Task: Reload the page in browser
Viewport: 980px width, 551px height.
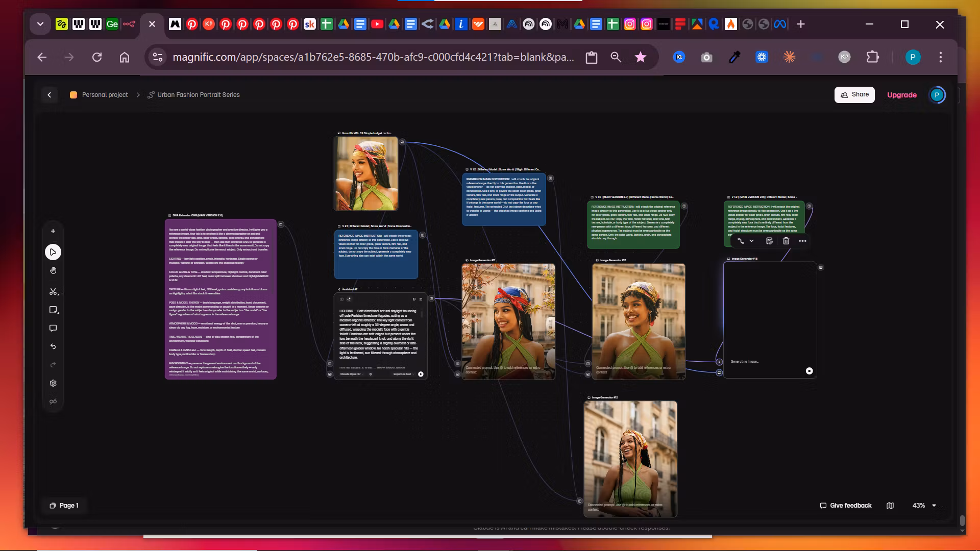Action: [x=97, y=57]
